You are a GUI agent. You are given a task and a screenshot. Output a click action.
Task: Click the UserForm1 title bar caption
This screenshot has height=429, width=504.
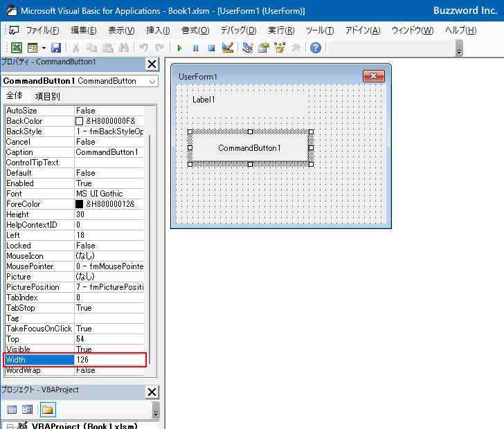[x=198, y=77]
